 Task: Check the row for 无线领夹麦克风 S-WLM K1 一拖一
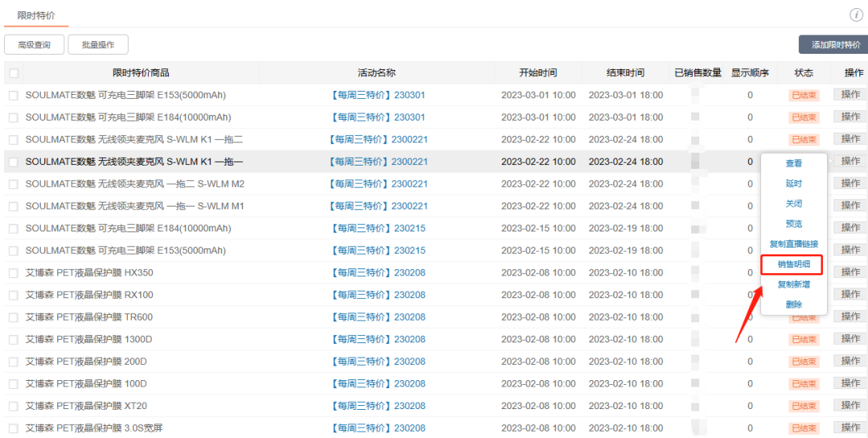(x=14, y=162)
